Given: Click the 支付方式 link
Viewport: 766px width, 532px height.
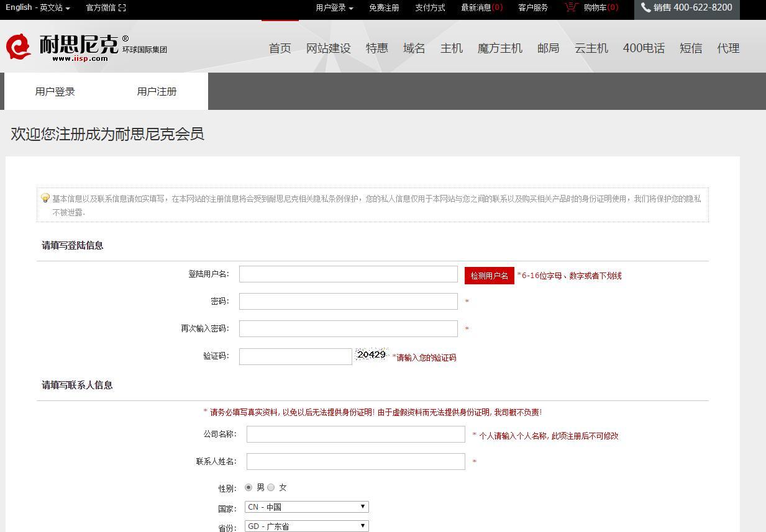Looking at the screenshot, I should pyautogui.click(x=430, y=7).
